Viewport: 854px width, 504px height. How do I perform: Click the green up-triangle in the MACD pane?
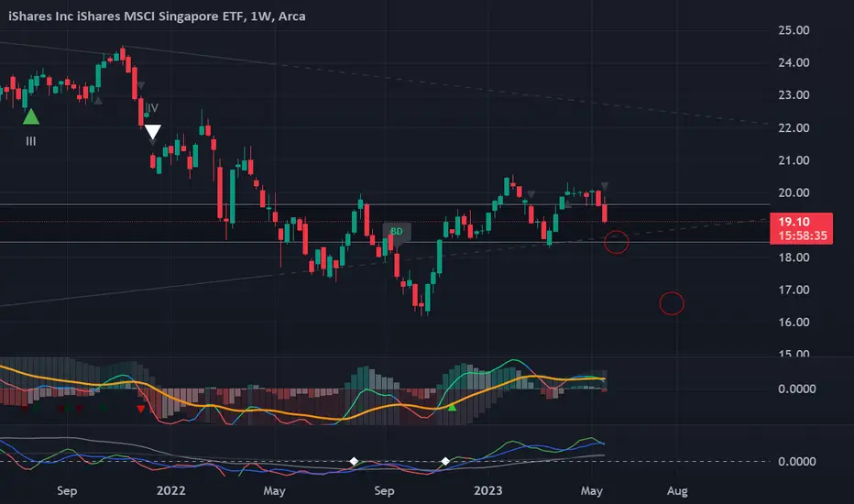(x=452, y=407)
